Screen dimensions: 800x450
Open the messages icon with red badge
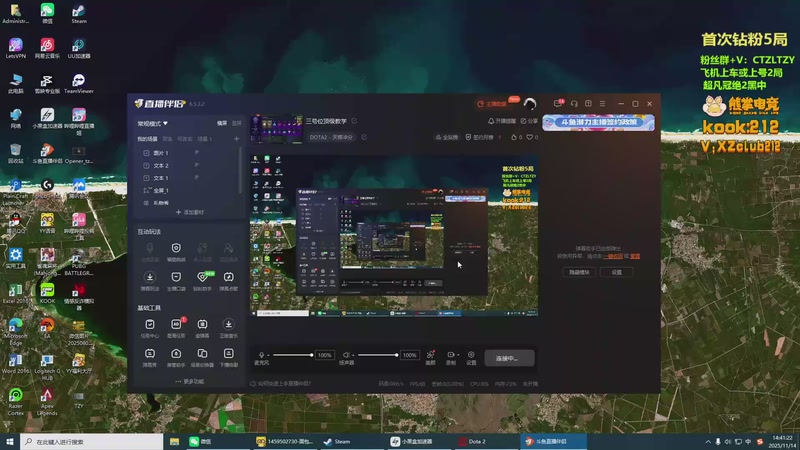[x=558, y=104]
